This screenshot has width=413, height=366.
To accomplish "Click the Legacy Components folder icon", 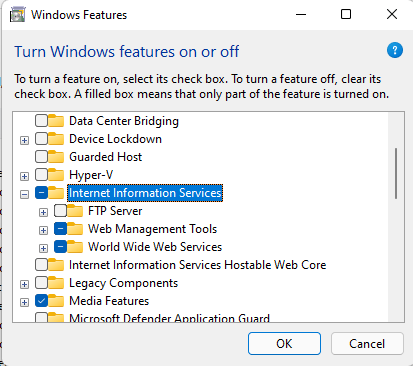I will click(x=56, y=283).
